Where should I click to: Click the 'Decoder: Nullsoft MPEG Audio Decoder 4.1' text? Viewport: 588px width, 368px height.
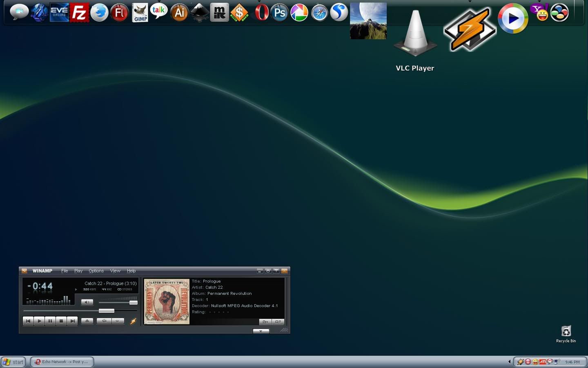click(235, 306)
